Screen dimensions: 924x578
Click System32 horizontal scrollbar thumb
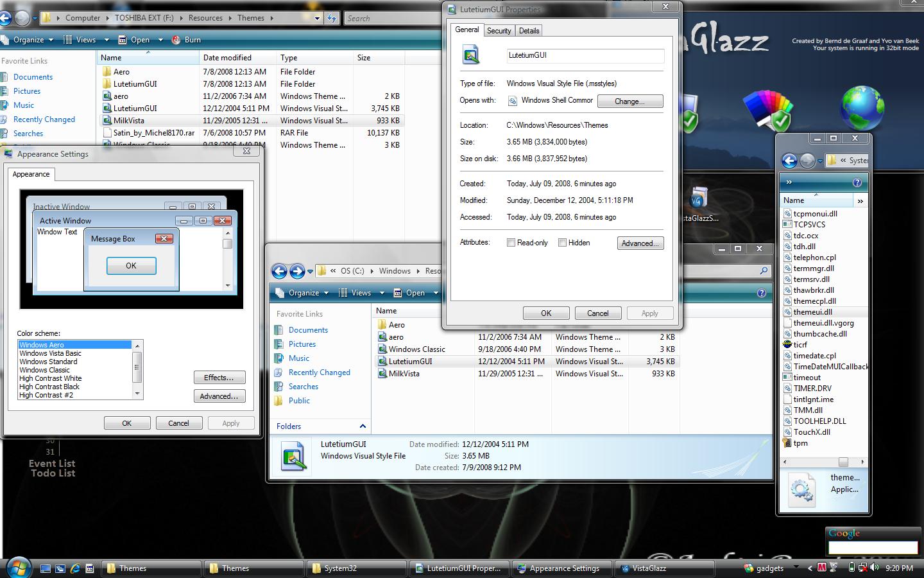[843, 462]
